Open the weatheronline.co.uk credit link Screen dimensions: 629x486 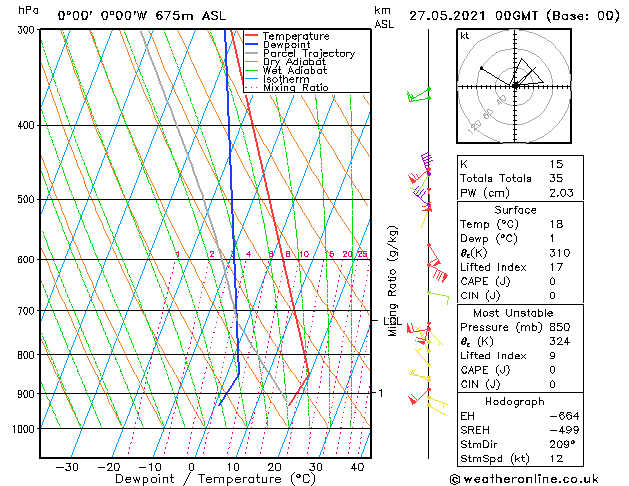(x=524, y=479)
